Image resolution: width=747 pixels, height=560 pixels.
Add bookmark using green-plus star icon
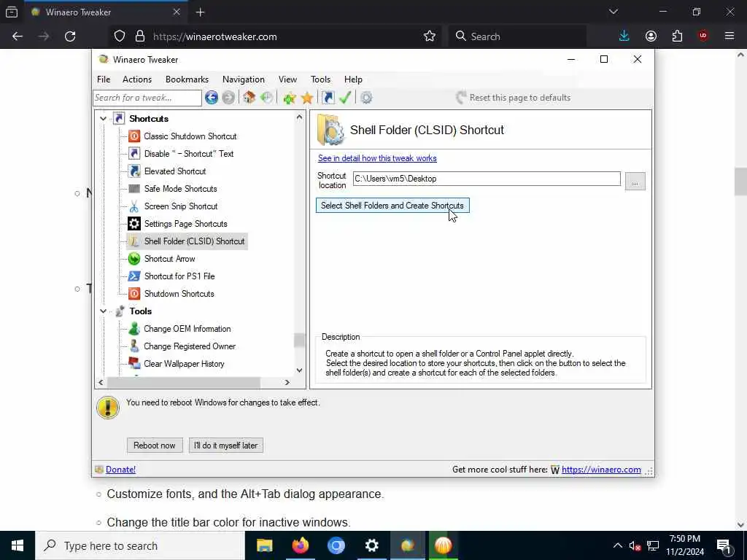tap(289, 98)
